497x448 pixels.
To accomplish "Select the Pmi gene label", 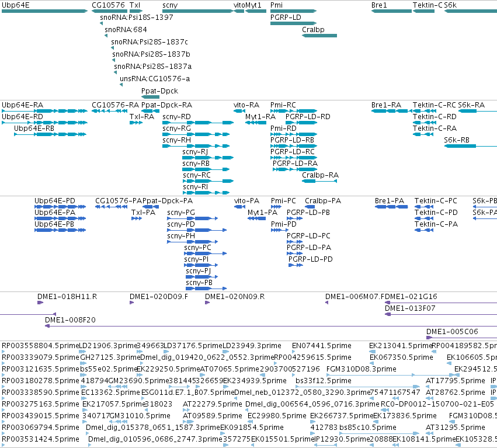I will pos(276,5).
